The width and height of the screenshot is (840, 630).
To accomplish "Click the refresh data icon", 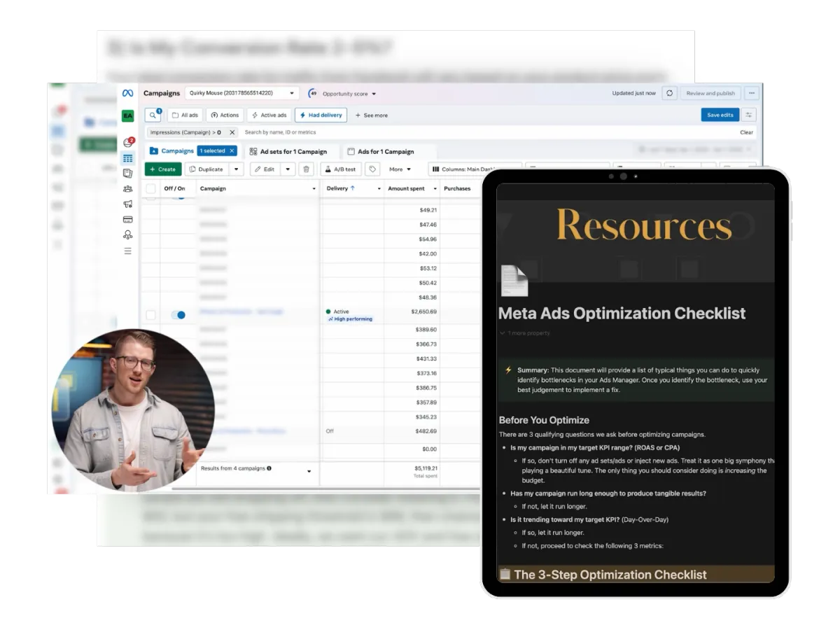I will click(x=670, y=93).
